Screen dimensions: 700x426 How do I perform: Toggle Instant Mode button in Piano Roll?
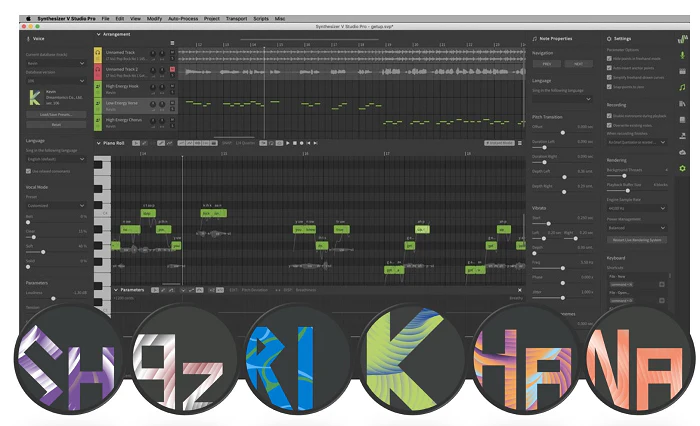(500, 143)
